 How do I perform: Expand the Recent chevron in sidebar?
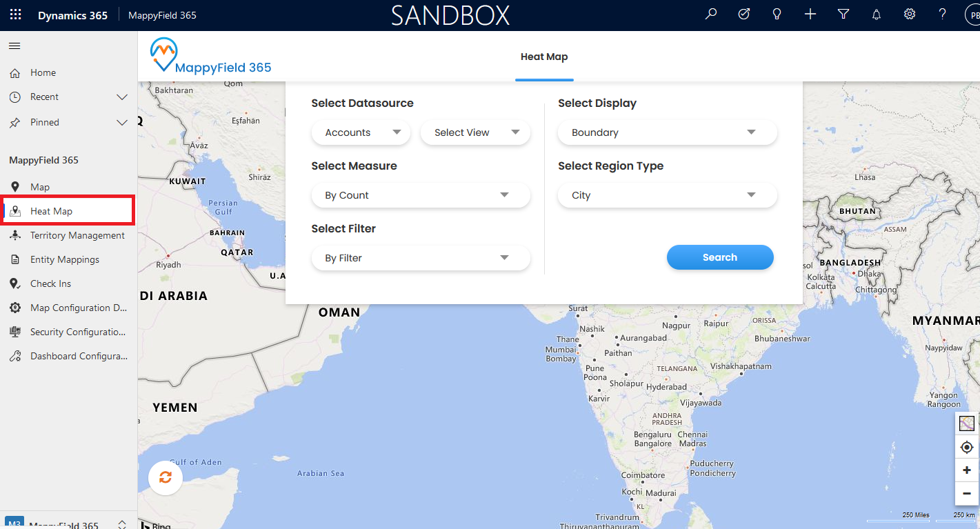122,97
